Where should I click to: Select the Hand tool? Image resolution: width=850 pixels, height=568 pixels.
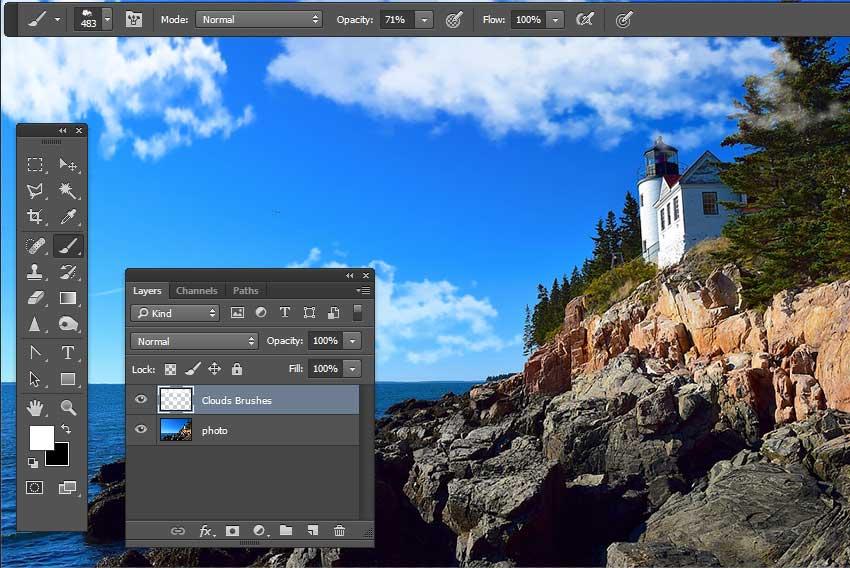coord(35,408)
